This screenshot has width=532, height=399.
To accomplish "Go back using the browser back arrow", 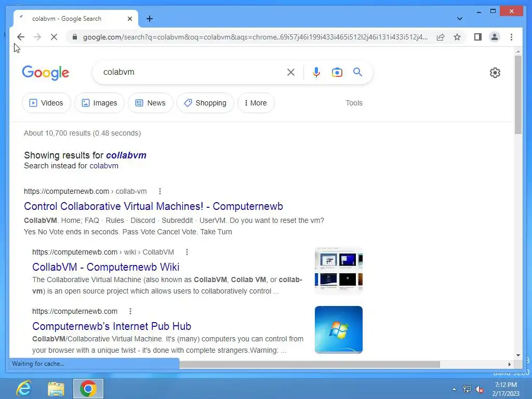I will coord(21,37).
